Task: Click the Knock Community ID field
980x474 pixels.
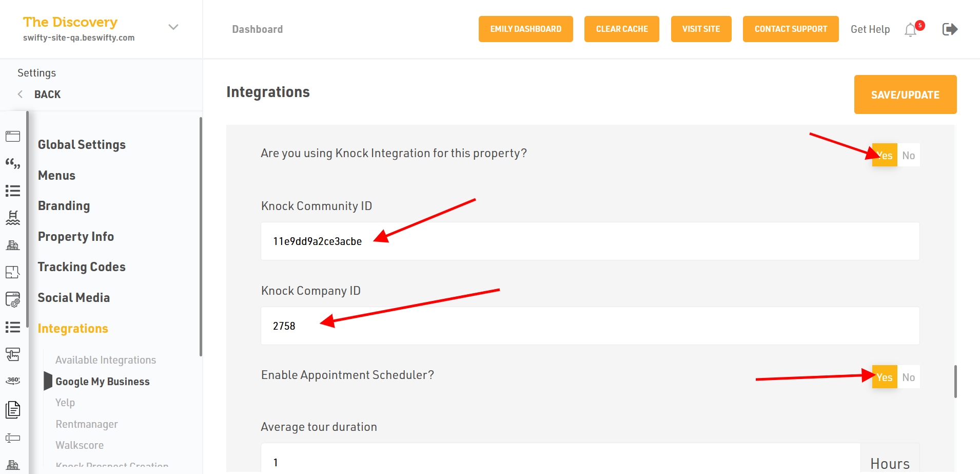Action: (590, 241)
